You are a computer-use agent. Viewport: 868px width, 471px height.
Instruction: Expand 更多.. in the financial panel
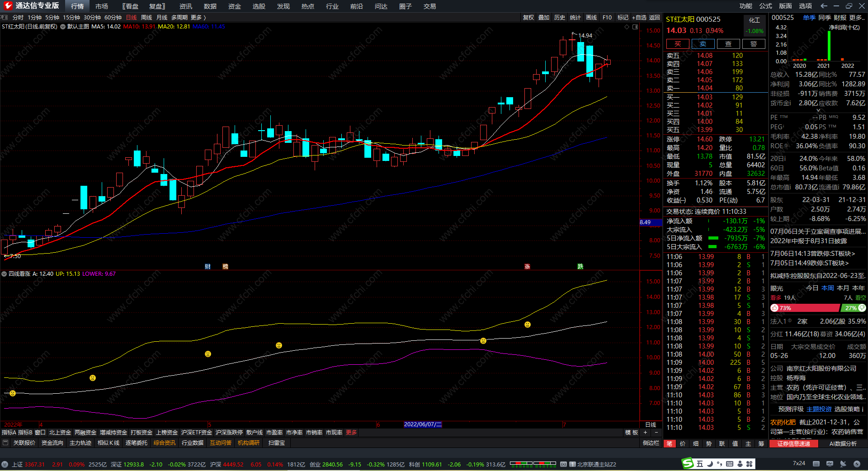coord(857,18)
